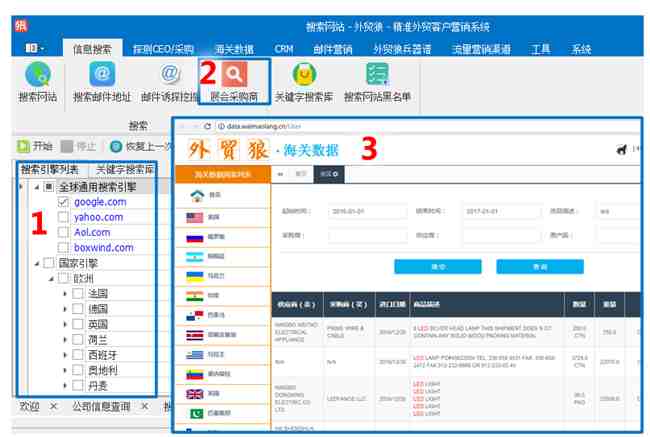
Task: Open the CRM ribbon tab
Action: pos(284,49)
